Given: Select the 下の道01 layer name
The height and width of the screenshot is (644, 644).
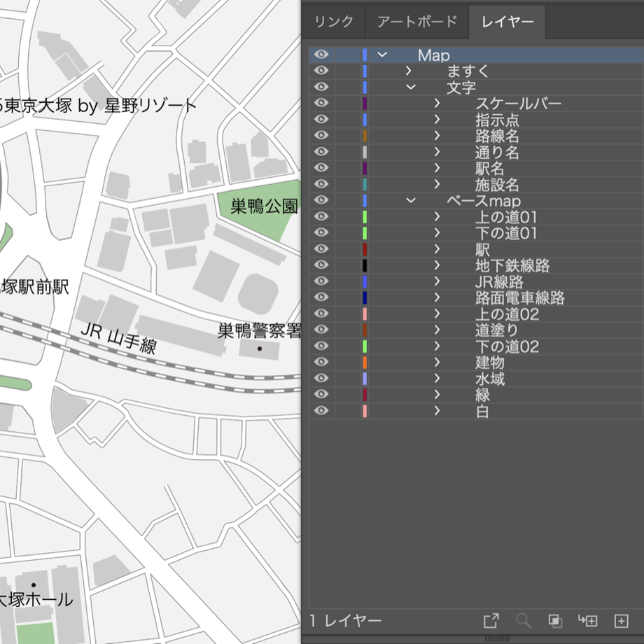Looking at the screenshot, I should tap(506, 233).
